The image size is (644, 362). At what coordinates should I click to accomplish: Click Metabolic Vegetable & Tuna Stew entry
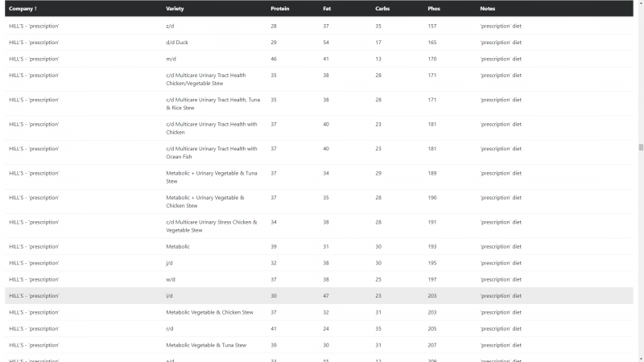tap(206, 345)
